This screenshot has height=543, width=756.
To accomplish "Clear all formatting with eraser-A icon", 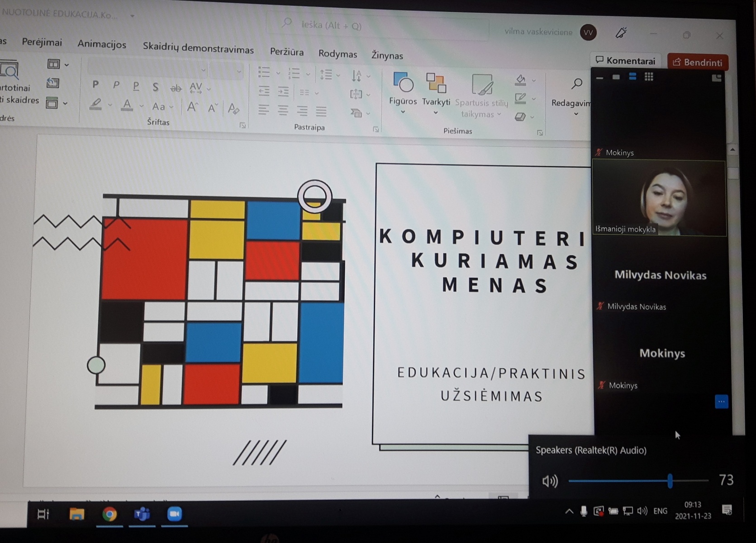I will pos(233,109).
